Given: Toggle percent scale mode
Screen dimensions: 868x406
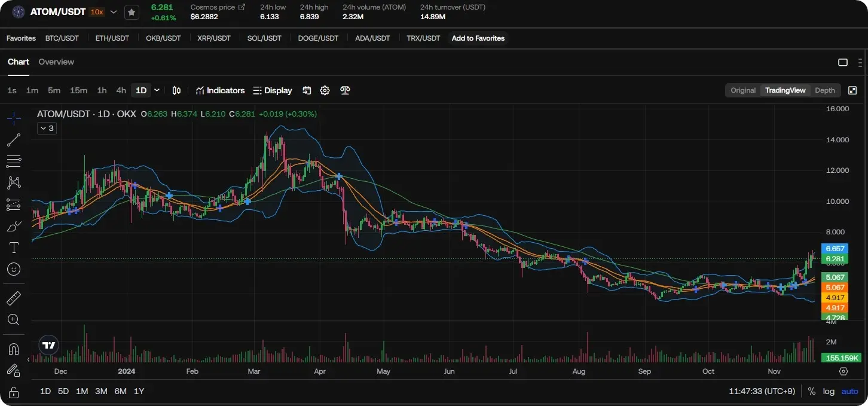Looking at the screenshot, I should [812, 392].
